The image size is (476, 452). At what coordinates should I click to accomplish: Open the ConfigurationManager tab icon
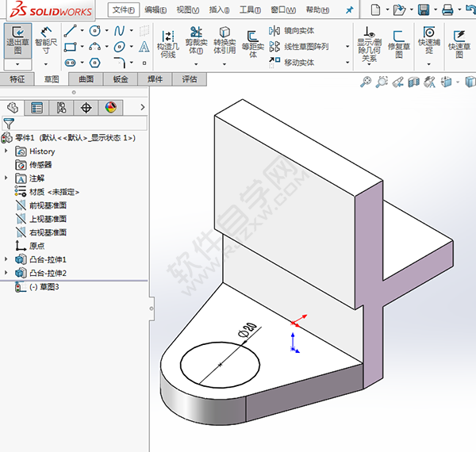coord(61,109)
